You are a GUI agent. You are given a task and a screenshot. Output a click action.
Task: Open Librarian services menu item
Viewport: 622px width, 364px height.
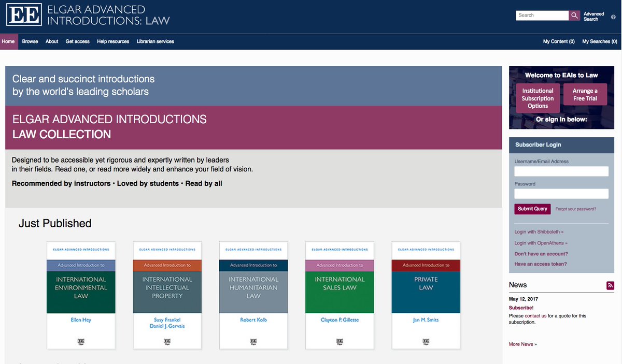(x=155, y=41)
